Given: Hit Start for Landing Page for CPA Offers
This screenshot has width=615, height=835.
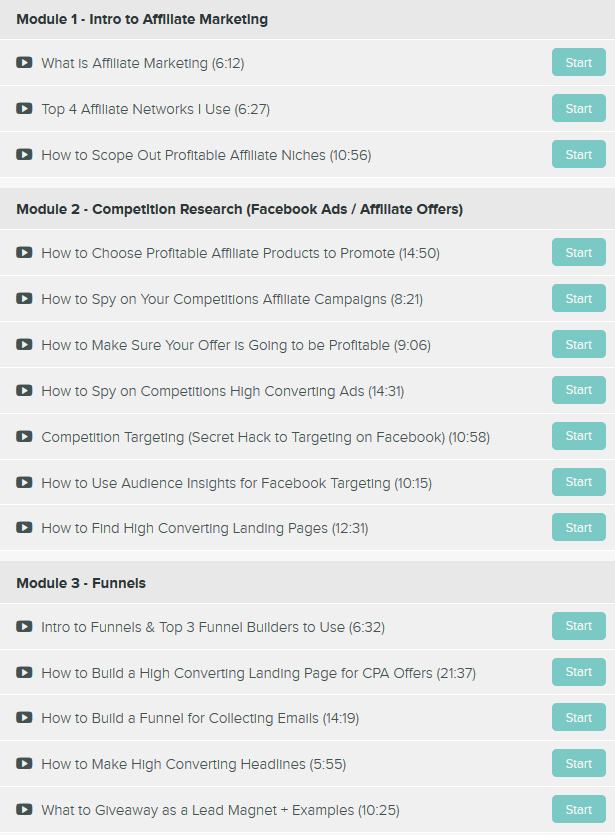Looking at the screenshot, I should pos(578,672).
